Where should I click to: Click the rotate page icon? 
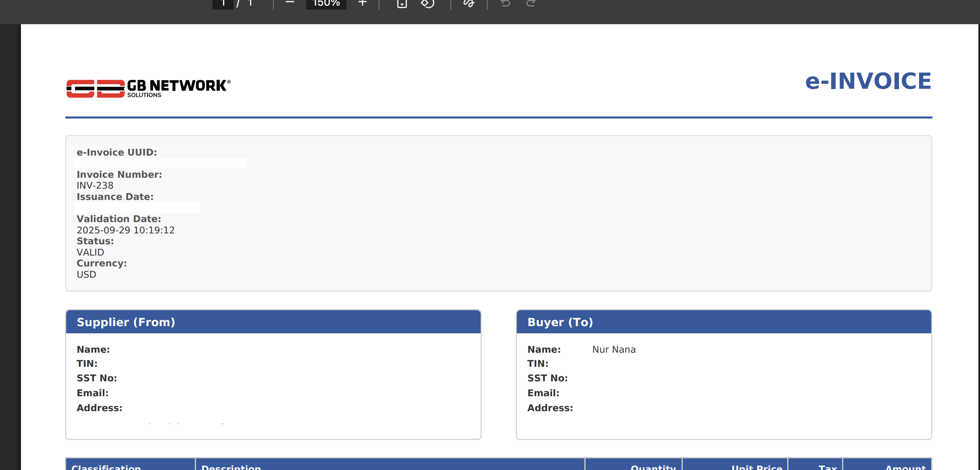[427, 4]
